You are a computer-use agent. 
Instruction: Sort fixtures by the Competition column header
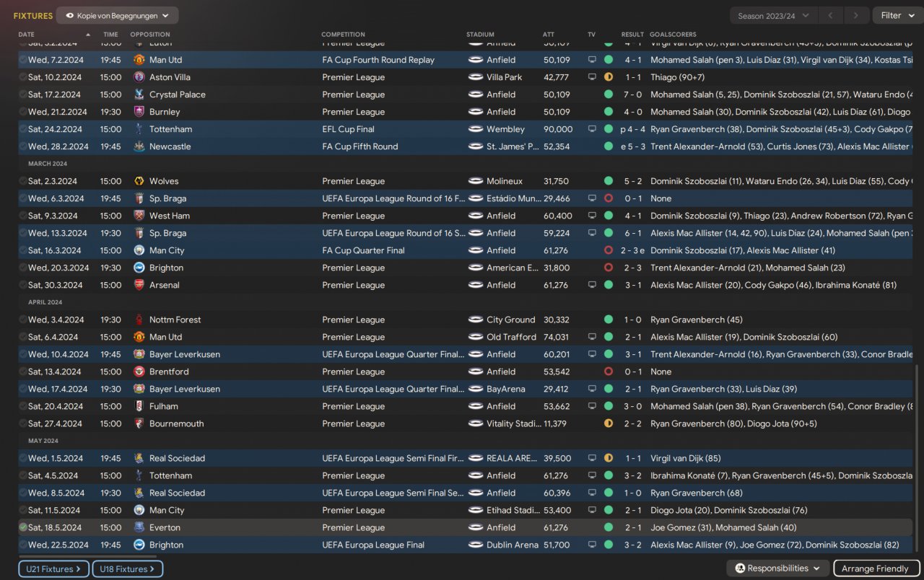pyautogui.click(x=343, y=35)
